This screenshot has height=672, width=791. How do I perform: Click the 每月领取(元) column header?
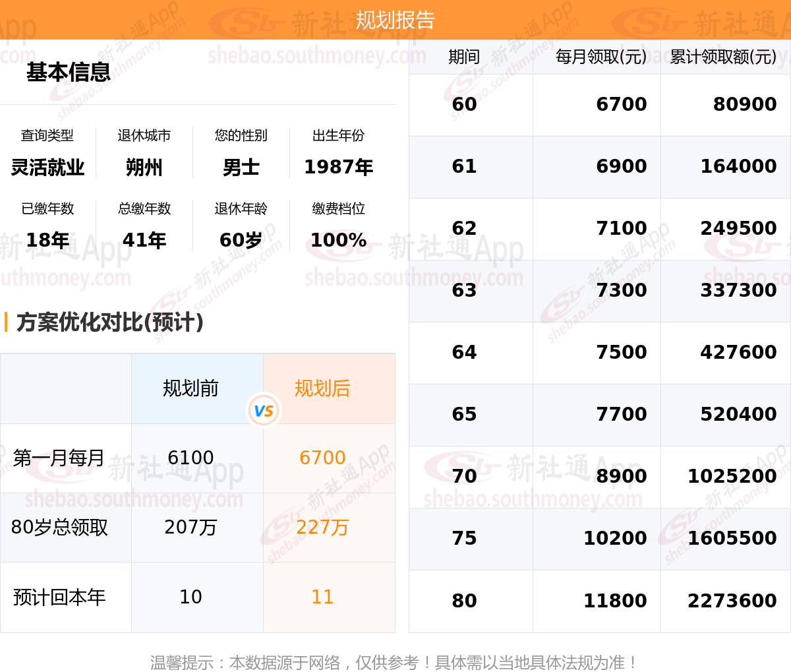pyautogui.click(x=601, y=57)
